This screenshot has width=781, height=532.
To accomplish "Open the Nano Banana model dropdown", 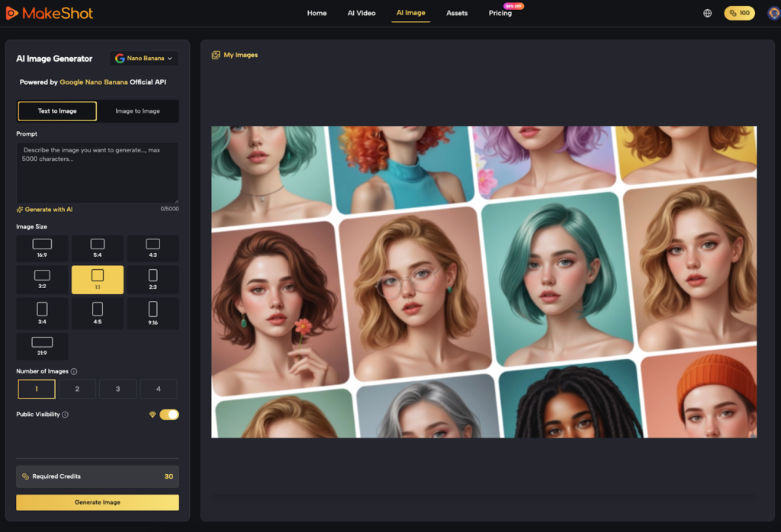I will (x=143, y=58).
